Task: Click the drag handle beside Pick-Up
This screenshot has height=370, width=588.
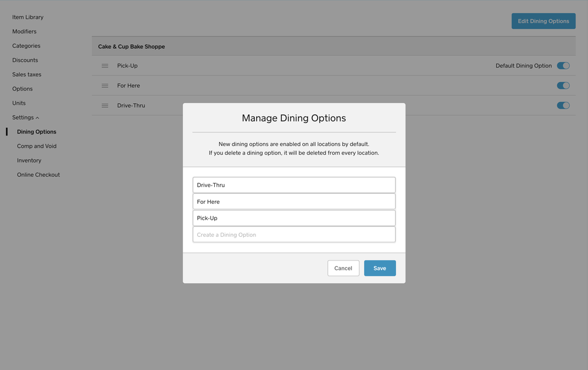Action: coord(105,65)
